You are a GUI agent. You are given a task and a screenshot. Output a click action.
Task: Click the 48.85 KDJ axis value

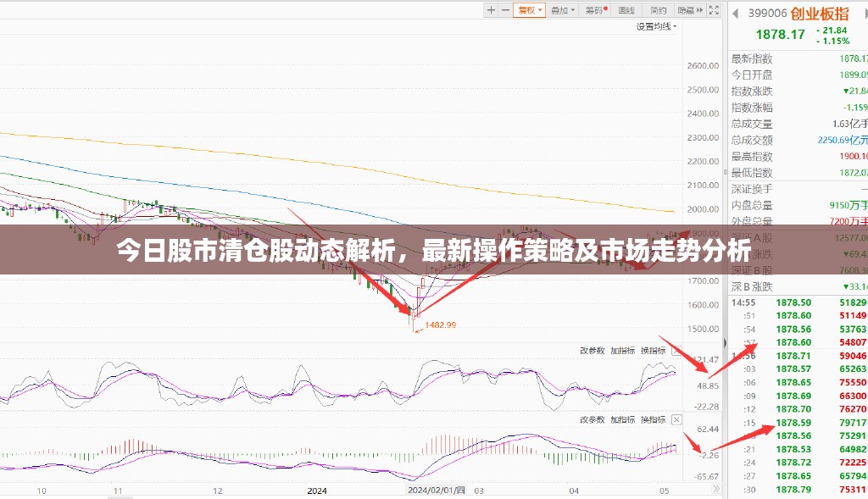[708, 385]
